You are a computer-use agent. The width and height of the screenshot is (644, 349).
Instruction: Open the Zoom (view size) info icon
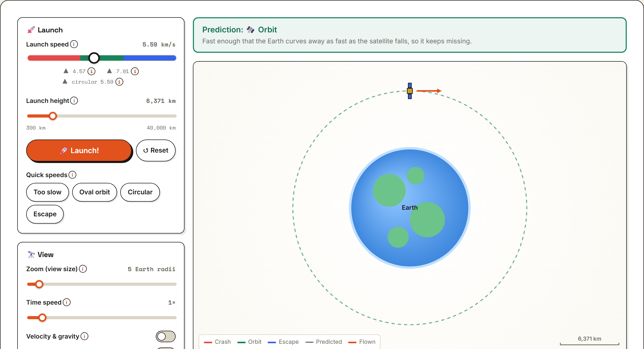click(83, 269)
